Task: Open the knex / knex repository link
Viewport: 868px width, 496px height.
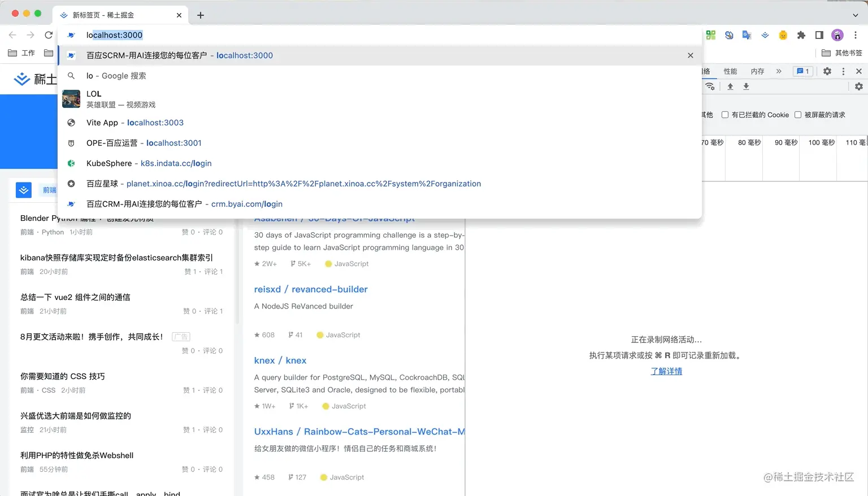Action: [x=280, y=360]
